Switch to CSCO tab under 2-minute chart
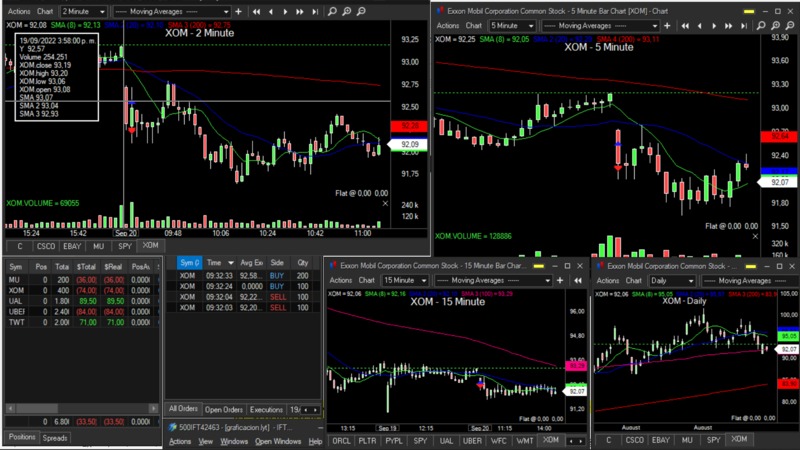This screenshot has height=450, width=800. 46,245
